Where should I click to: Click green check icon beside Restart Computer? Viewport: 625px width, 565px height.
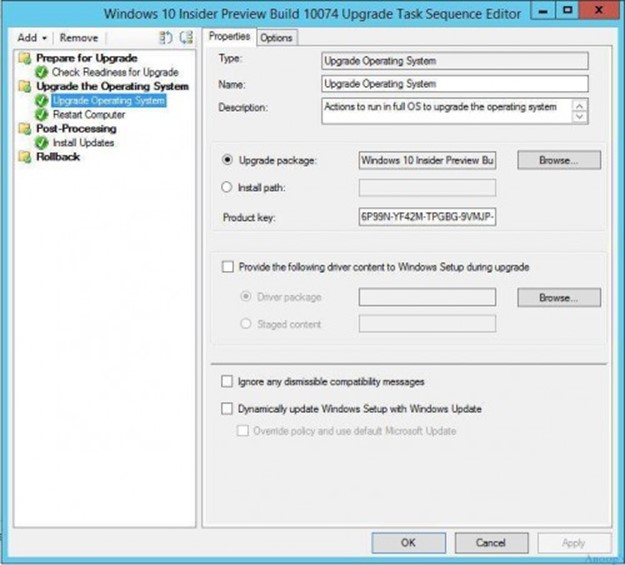[41, 115]
